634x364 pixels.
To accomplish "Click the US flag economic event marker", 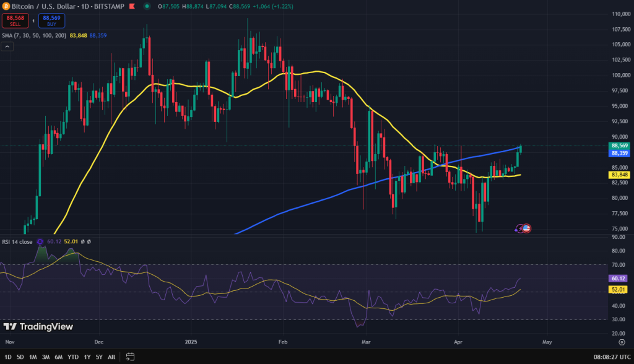I will click(x=526, y=228).
